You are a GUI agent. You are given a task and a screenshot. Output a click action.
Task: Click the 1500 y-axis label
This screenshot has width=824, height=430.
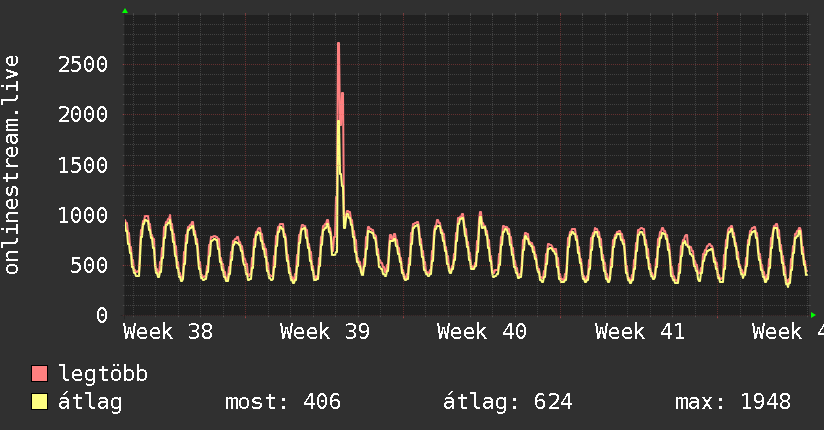pyautogui.click(x=83, y=165)
